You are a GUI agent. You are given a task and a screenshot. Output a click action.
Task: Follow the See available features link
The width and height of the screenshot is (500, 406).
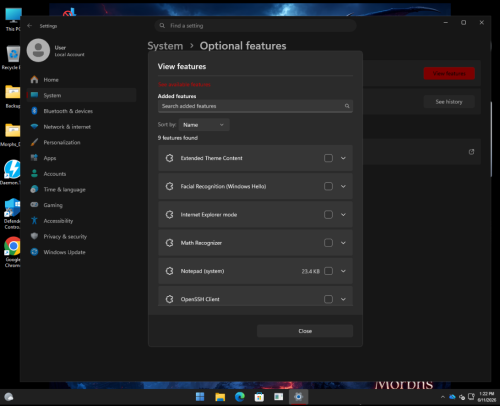tap(184, 84)
